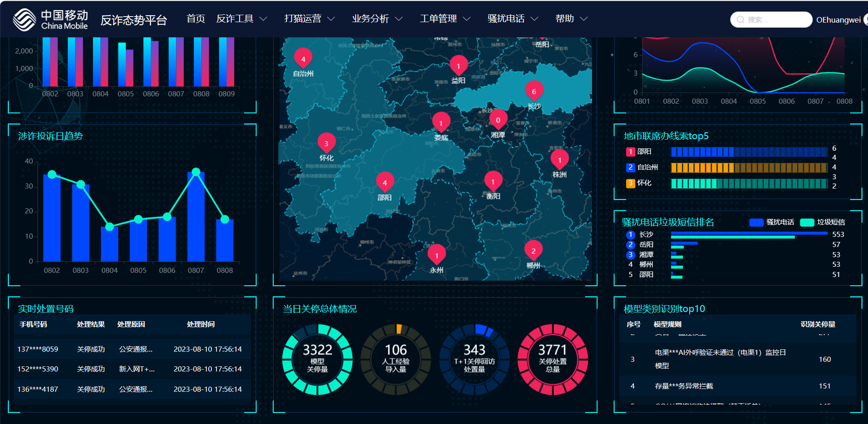Screen dimensions: 868x424
Task: Open the 打猫运营 dropdown menu
Action: click(309, 18)
